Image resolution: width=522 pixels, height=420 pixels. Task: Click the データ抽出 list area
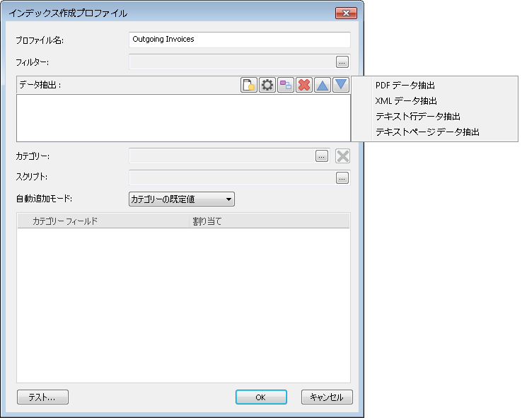pos(183,118)
